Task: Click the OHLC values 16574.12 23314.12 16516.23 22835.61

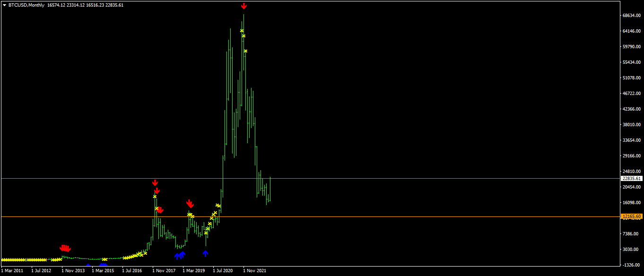Action: click(86, 5)
